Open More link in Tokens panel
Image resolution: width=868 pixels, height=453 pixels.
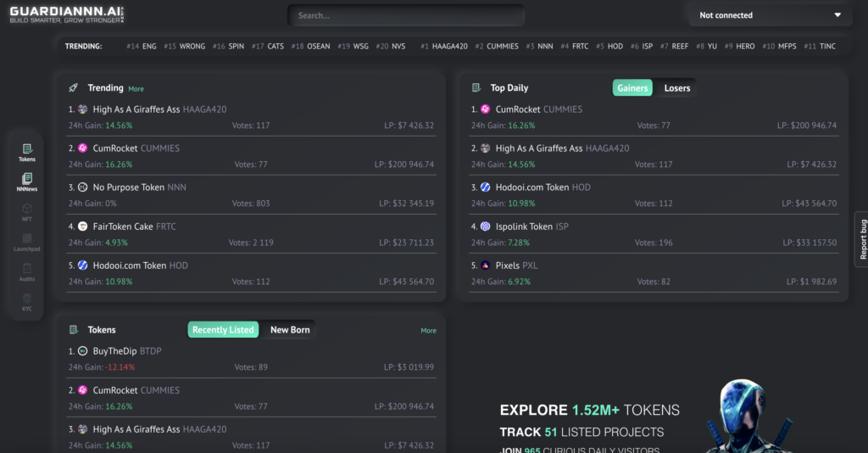428,331
